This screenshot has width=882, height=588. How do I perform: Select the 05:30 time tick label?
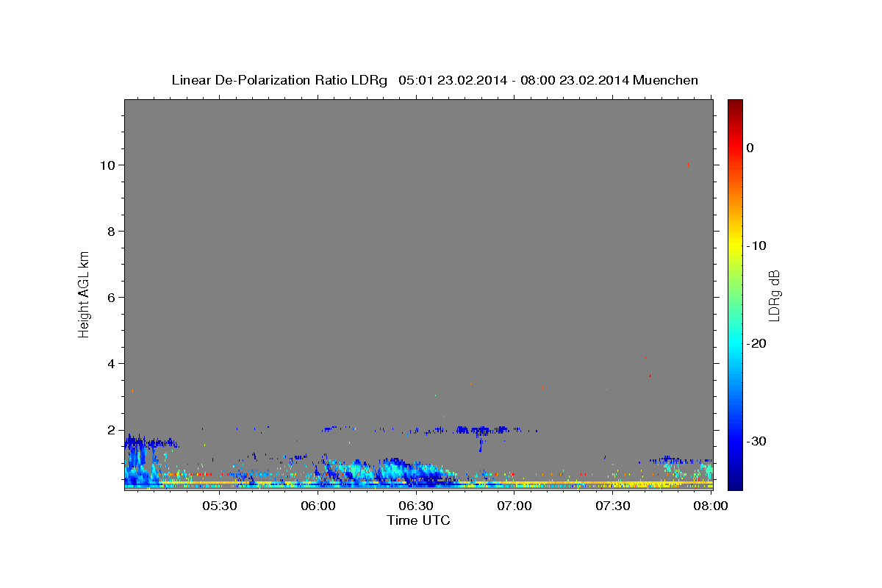[x=219, y=506]
